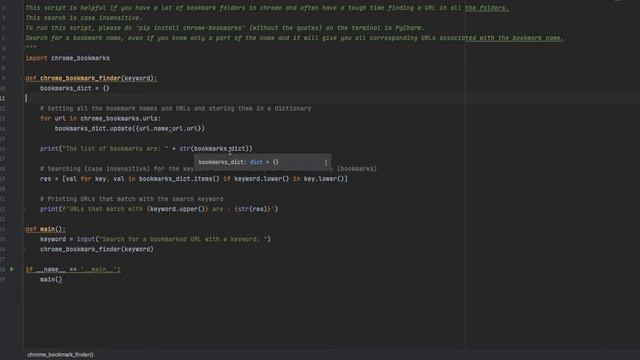Click the 'chrome_bookmark_finder(keyword)' call line in main

point(97,249)
